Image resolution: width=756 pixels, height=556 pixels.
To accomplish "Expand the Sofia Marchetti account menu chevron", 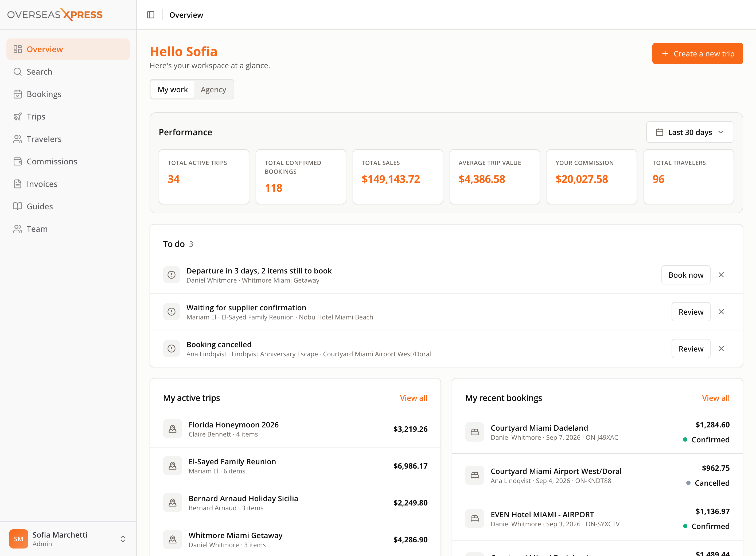I will point(123,539).
